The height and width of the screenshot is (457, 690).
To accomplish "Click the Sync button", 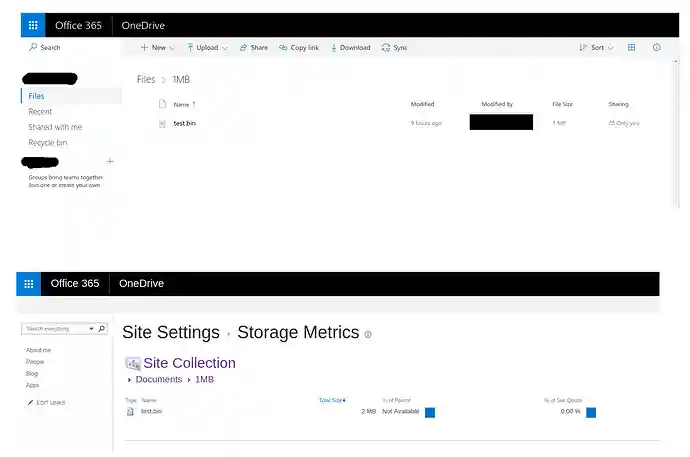I will pos(395,48).
